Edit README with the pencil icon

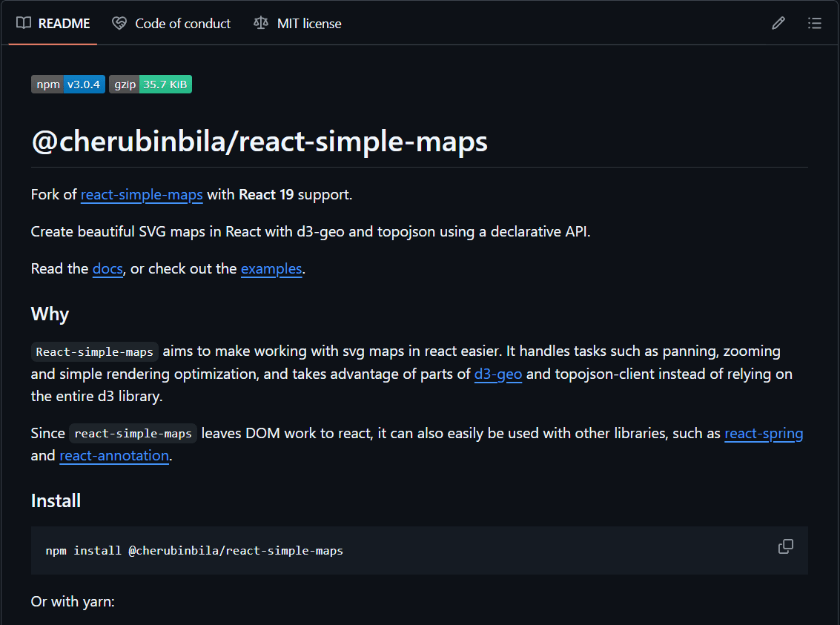pyautogui.click(x=778, y=23)
